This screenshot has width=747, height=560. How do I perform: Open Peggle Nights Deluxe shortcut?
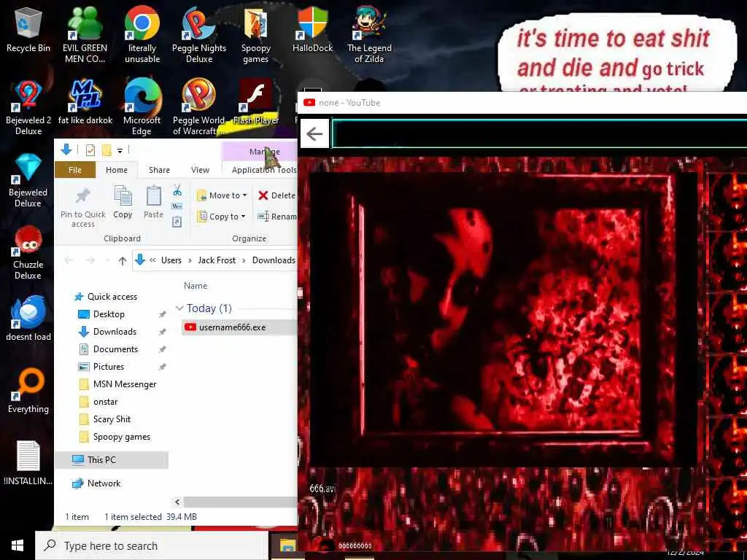coord(199,34)
